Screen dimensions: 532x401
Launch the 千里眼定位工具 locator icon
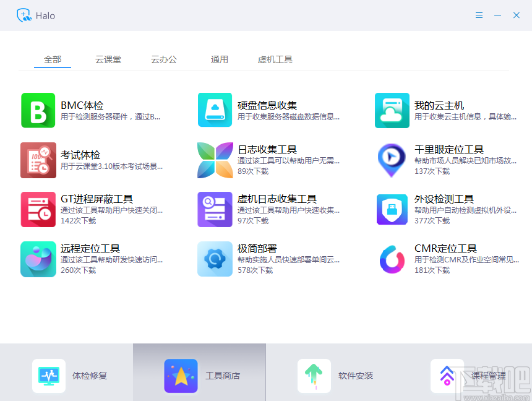point(392,160)
